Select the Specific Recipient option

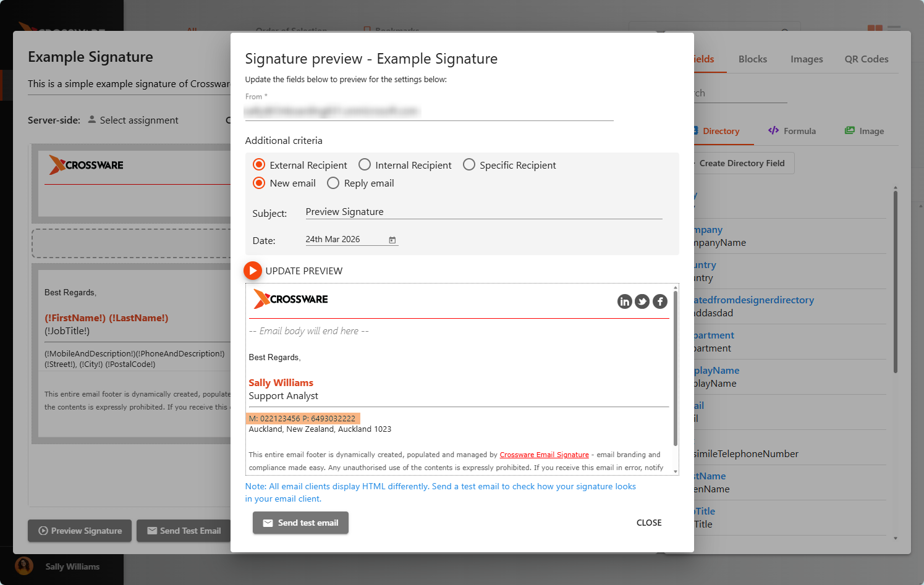[x=469, y=165]
